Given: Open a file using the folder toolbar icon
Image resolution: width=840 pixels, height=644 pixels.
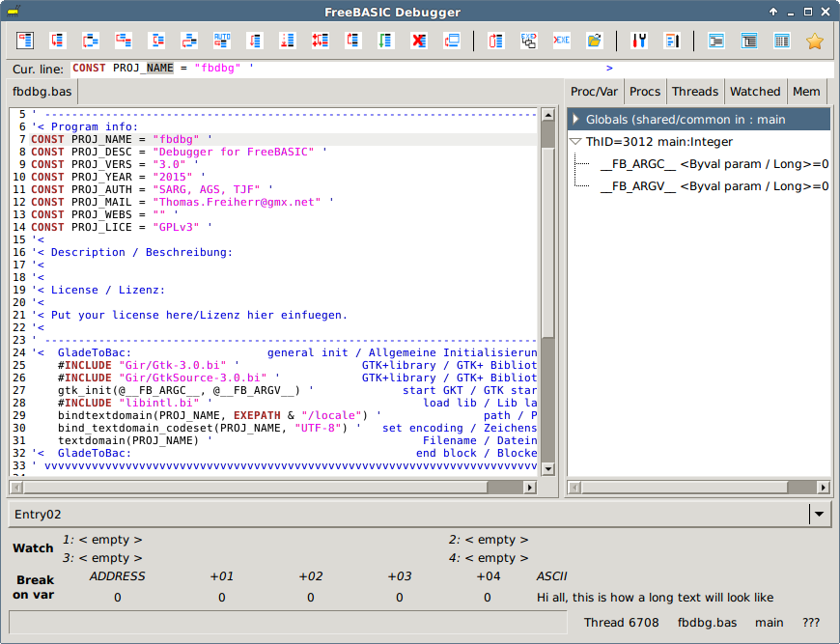Looking at the screenshot, I should tap(593, 41).
